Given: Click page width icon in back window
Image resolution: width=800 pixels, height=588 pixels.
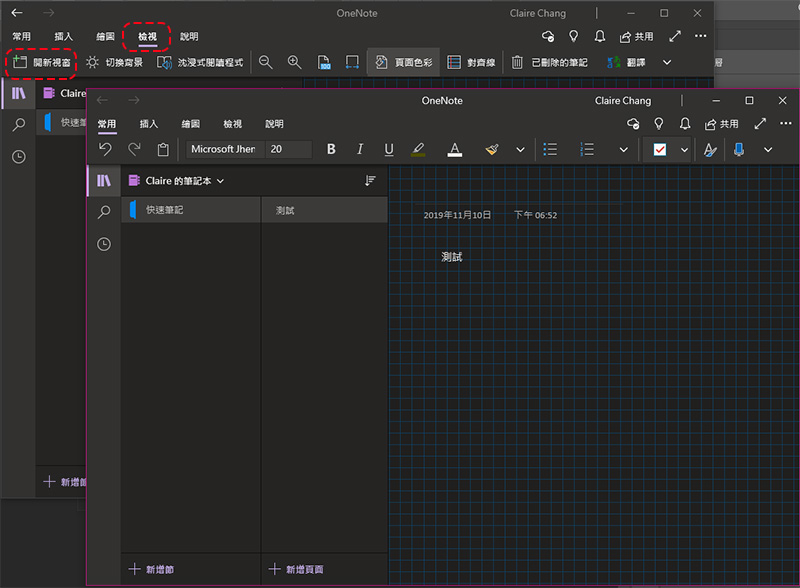Looking at the screenshot, I should pyautogui.click(x=352, y=62).
